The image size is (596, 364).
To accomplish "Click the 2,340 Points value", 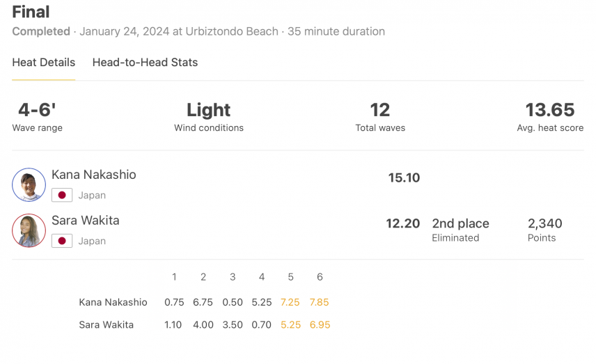I will coord(544,223).
